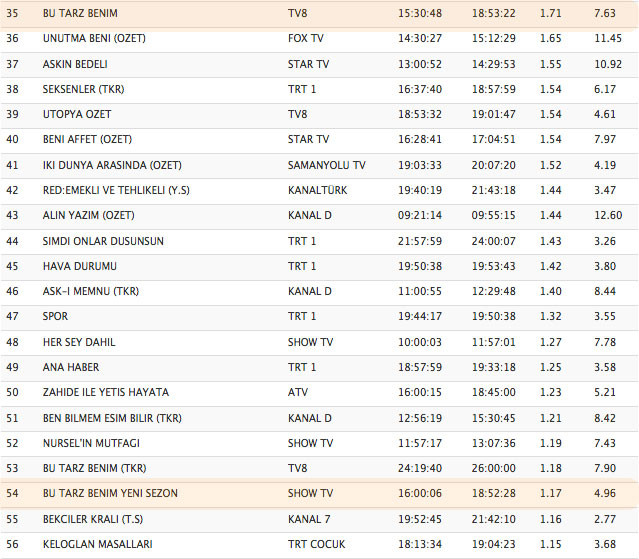Click RED:EMEKLI VE TEHLIKELI (Y.S) title
Image resolution: width=639 pixels, height=559 pixels.
[x=116, y=190]
